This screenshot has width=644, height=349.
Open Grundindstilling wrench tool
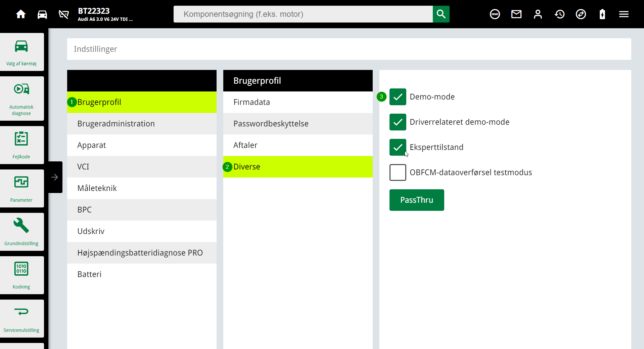[x=21, y=232]
